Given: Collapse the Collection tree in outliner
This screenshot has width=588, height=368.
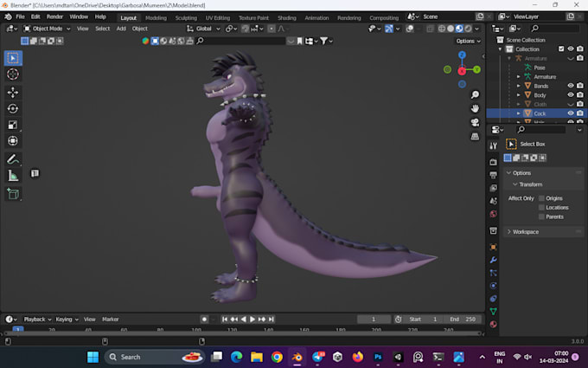Looking at the screenshot, I should [500, 49].
